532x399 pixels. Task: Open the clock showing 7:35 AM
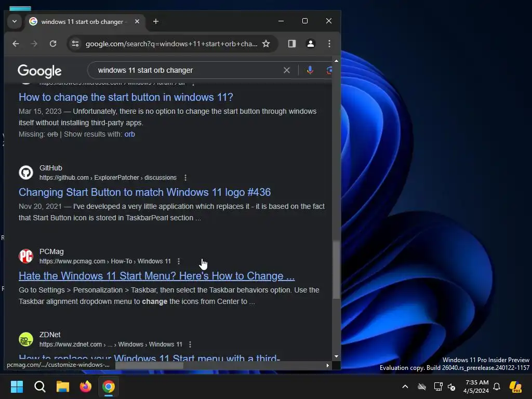click(476, 387)
